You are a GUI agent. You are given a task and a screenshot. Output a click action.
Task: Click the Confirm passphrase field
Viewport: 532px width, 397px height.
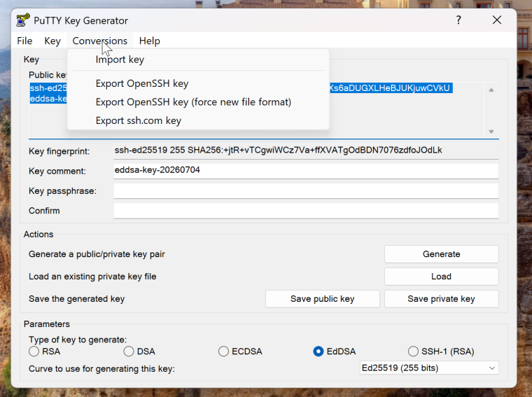click(x=306, y=211)
